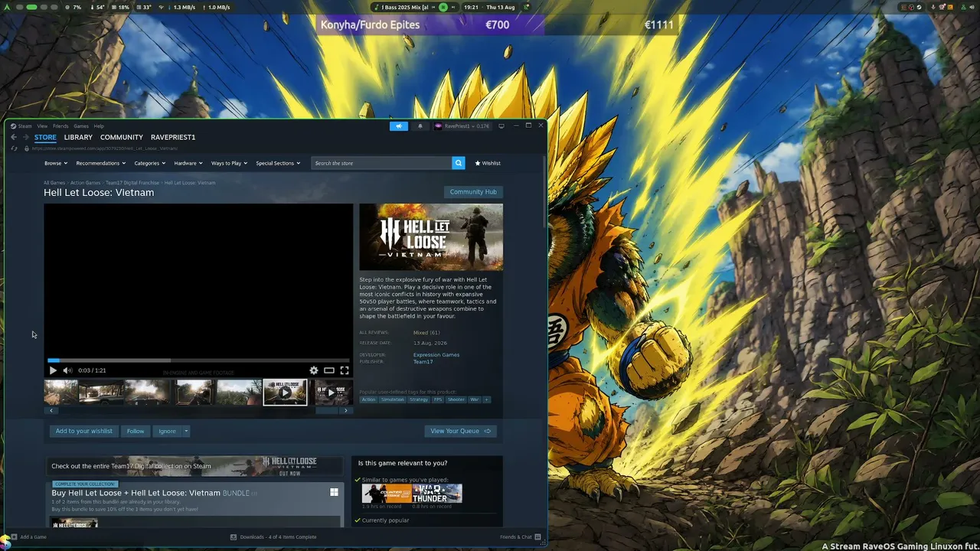
Task: Follow Hell Let Loose: Vietnam
Action: point(136,431)
